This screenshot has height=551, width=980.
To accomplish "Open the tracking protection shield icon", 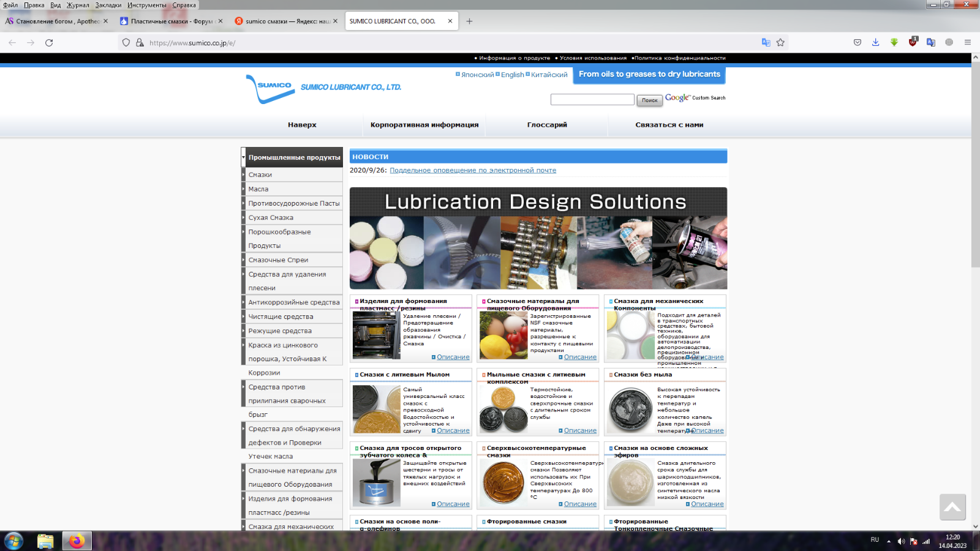I will pyautogui.click(x=126, y=43).
